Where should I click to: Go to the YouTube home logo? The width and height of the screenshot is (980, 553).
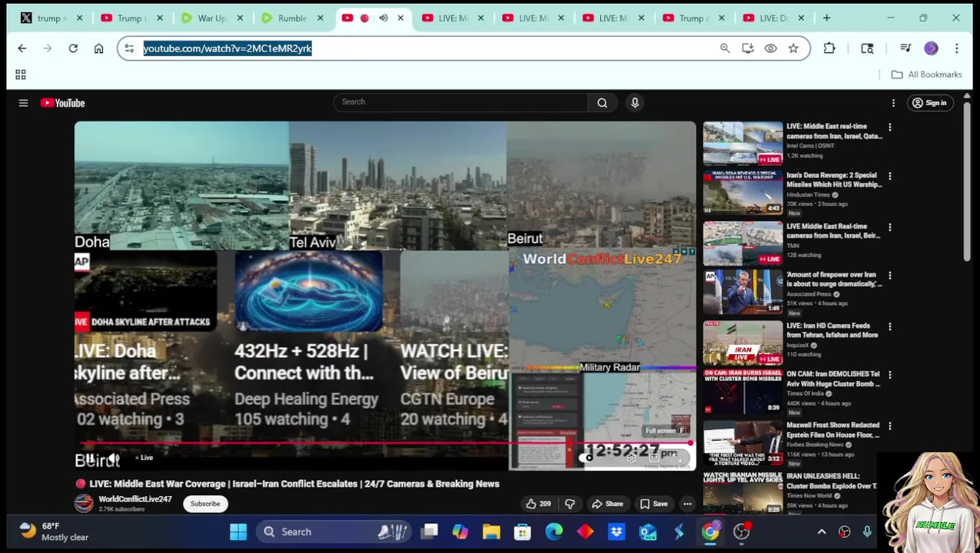62,103
